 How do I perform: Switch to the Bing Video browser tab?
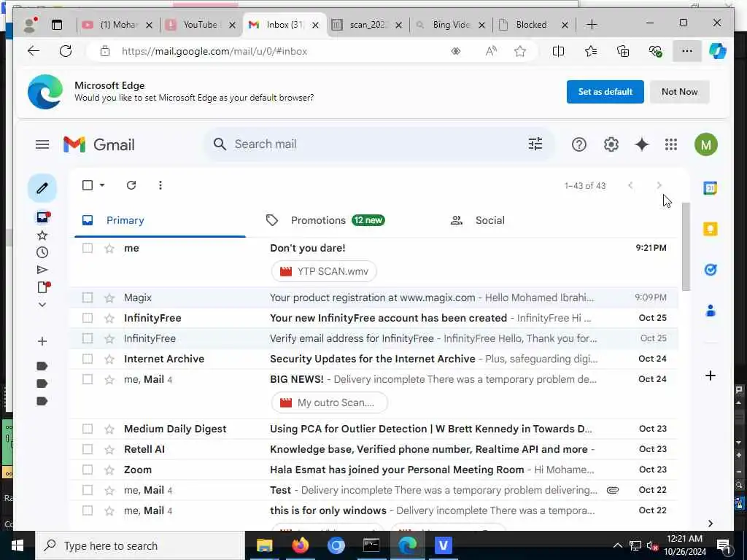pos(450,25)
